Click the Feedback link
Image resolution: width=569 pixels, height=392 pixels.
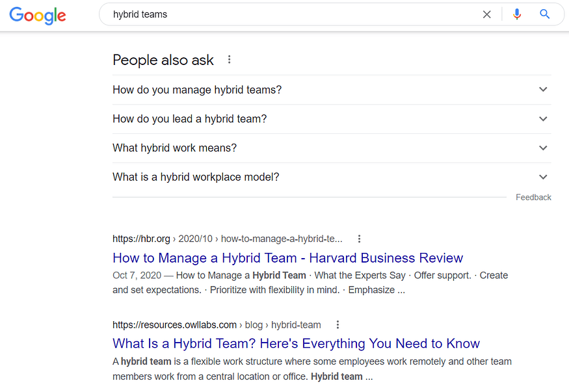pyautogui.click(x=533, y=197)
